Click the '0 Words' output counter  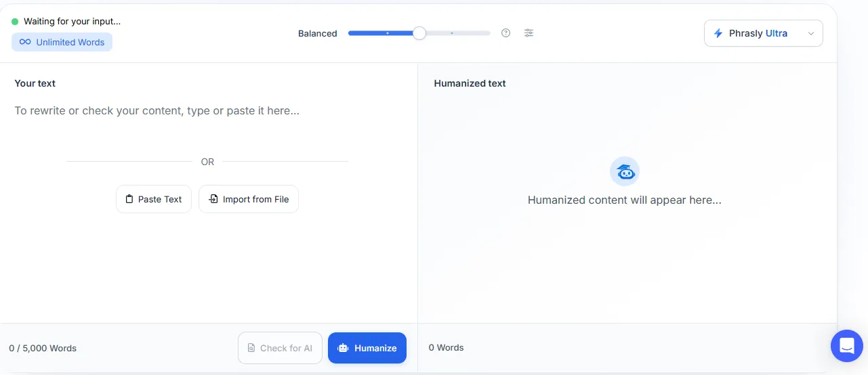click(447, 347)
